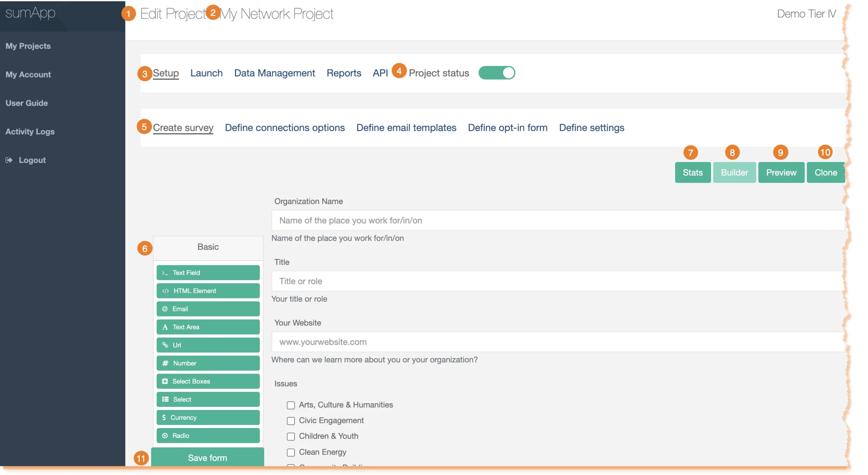This screenshot has width=868, height=475.
Task: Open the API tab
Action: pyautogui.click(x=380, y=73)
